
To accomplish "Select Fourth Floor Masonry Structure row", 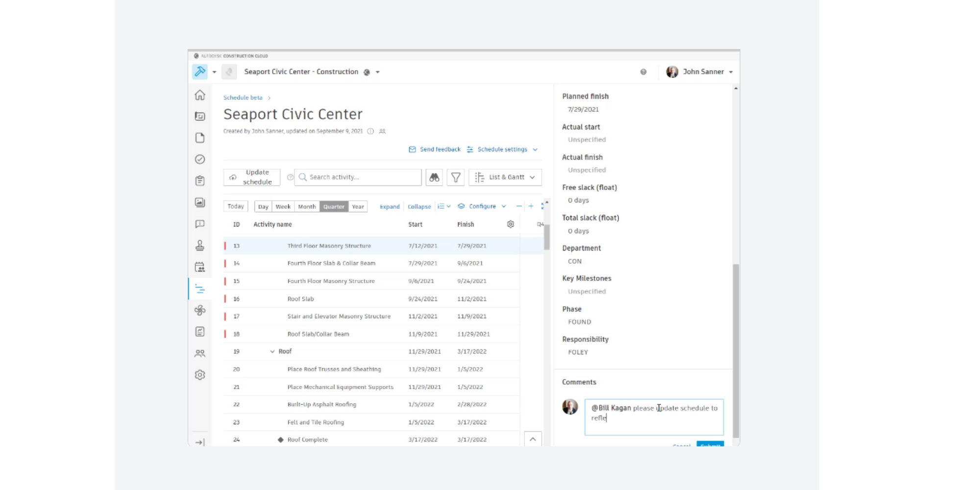I will point(371,281).
